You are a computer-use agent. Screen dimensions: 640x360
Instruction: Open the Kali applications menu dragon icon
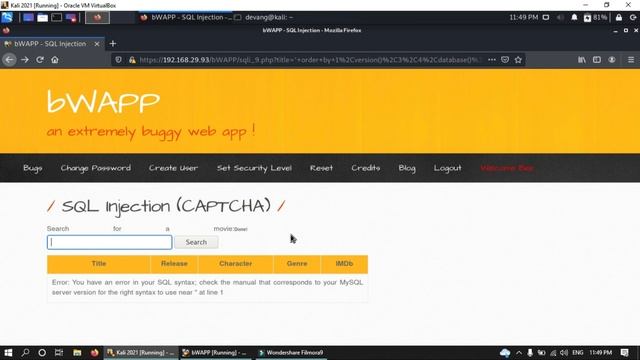pyautogui.click(x=7, y=17)
